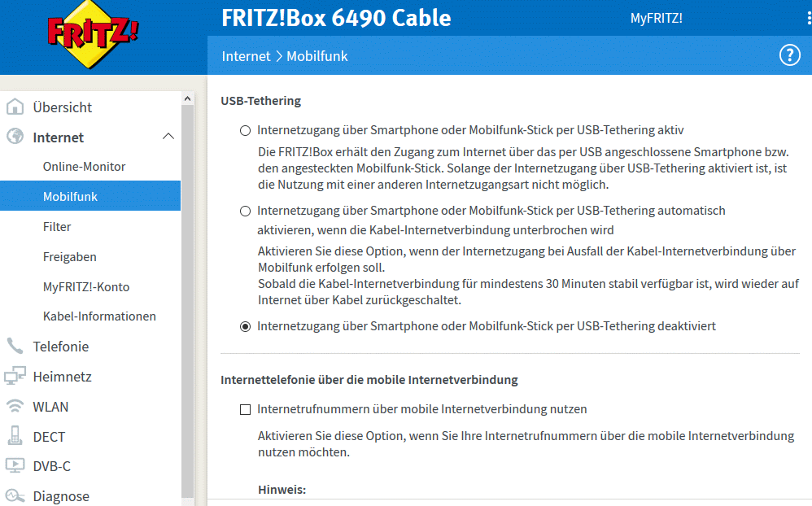The image size is (812, 506).
Task: Click the Internet globe icon
Action: pyautogui.click(x=15, y=137)
